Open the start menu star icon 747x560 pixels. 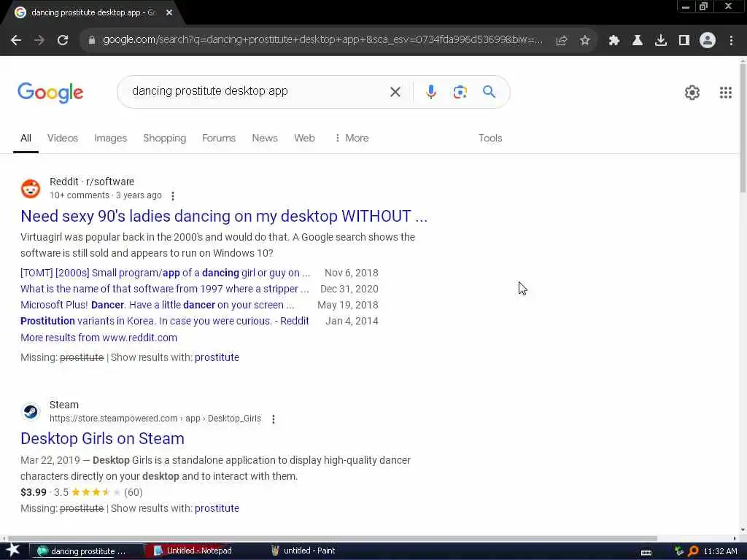13,551
